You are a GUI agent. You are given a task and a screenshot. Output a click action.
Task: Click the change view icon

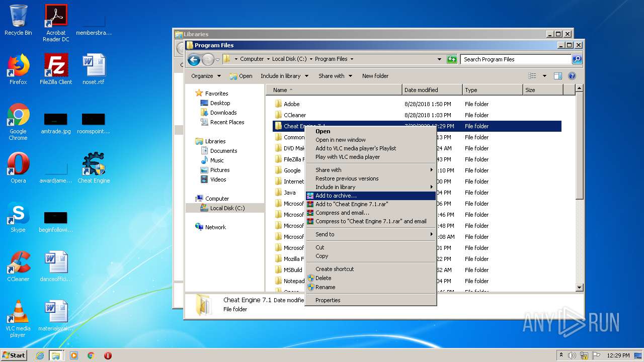pyautogui.click(x=532, y=76)
